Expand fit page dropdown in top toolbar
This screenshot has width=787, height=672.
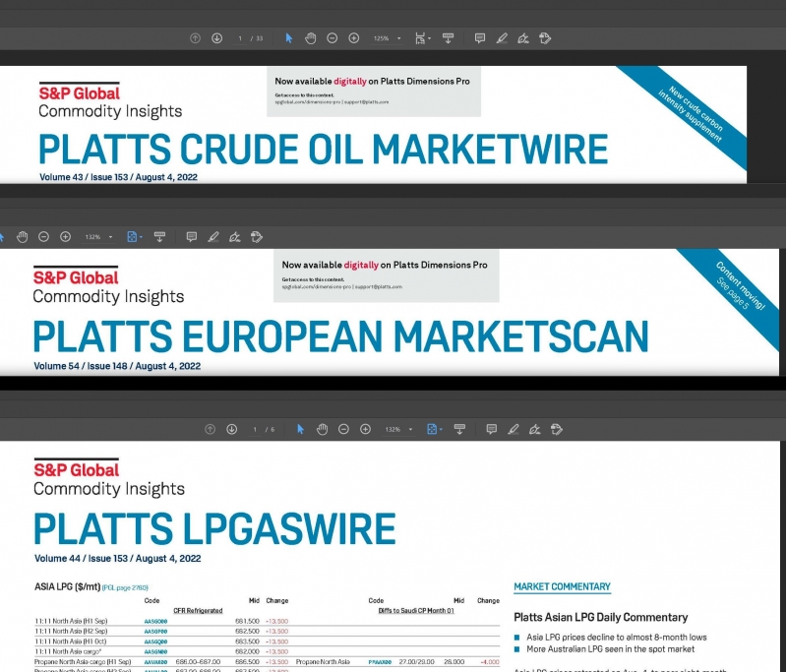click(421, 38)
